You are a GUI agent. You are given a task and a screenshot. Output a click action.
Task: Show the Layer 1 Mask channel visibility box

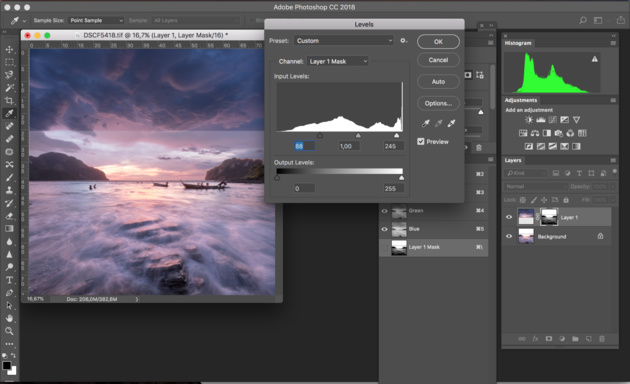(x=385, y=247)
